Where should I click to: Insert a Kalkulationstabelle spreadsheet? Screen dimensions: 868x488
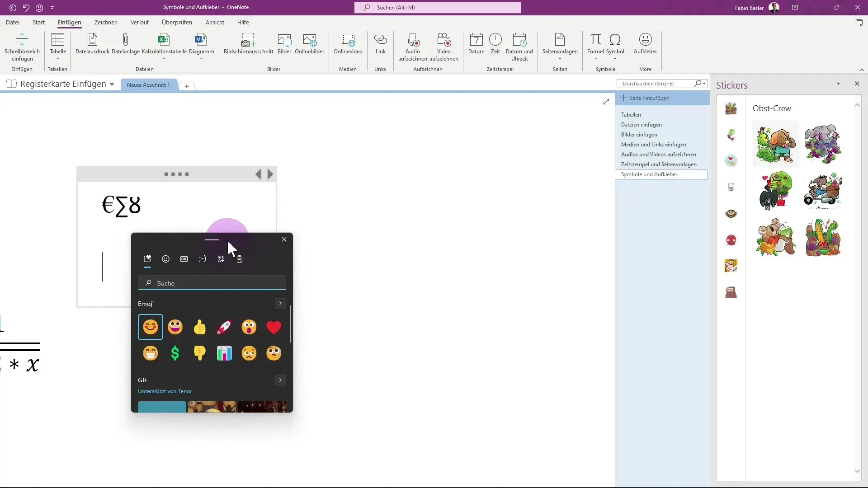pos(164,47)
